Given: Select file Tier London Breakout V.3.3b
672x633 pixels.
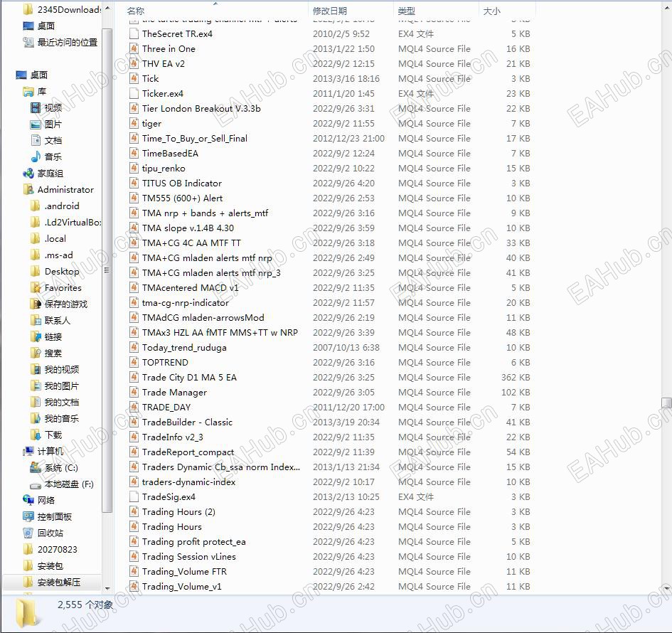Looking at the screenshot, I should (x=201, y=108).
